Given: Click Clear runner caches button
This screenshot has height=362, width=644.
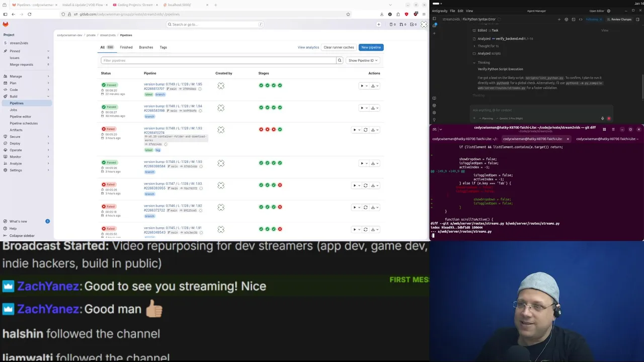Looking at the screenshot, I should (339, 47).
